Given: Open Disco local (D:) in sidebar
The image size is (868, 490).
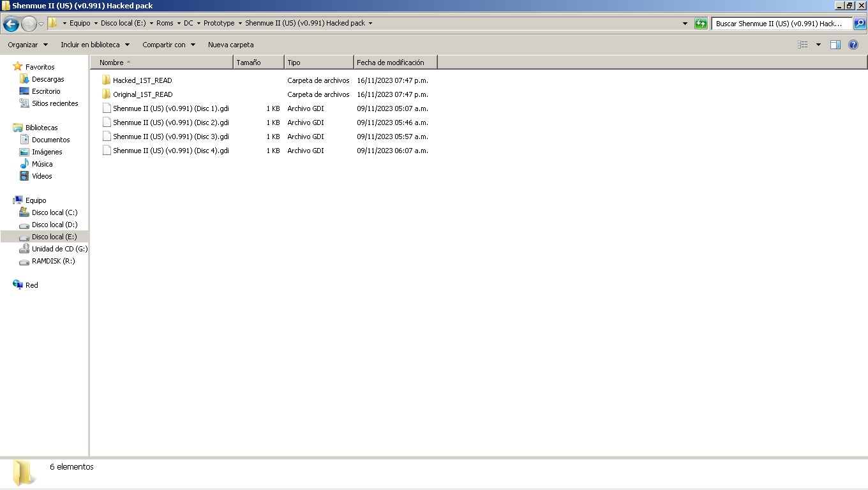Looking at the screenshot, I should [x=55, y=225].
